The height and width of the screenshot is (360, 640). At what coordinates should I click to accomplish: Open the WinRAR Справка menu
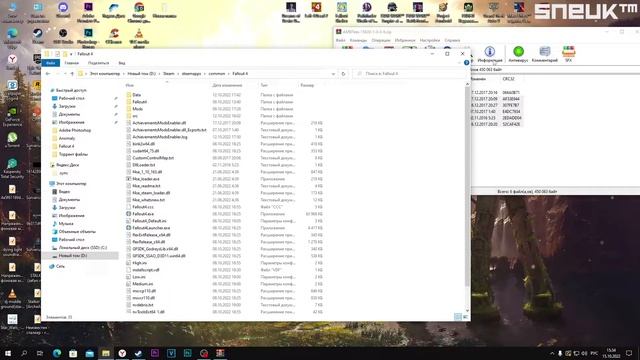(x=452, y=40)
